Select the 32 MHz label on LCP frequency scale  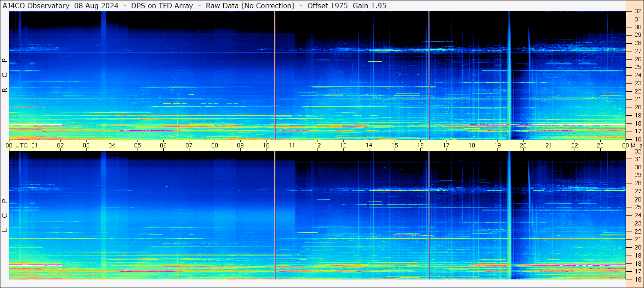(x=638, y=151)
